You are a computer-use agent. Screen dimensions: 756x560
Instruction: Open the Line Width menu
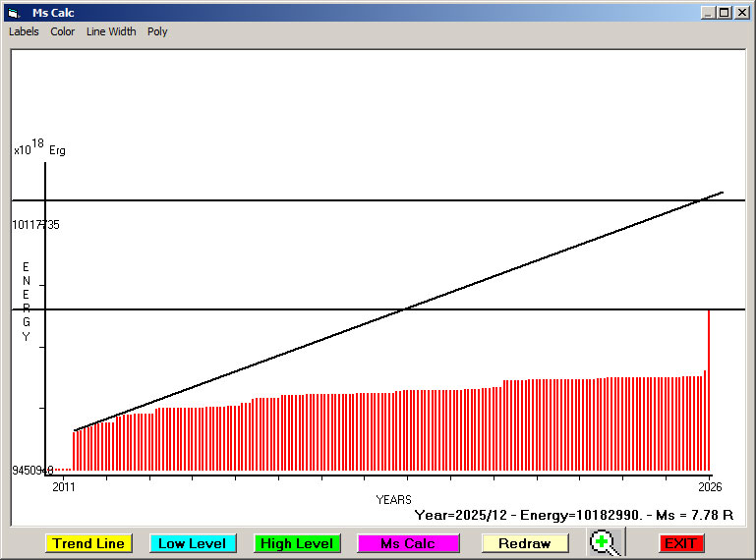(x=111, y=31)
